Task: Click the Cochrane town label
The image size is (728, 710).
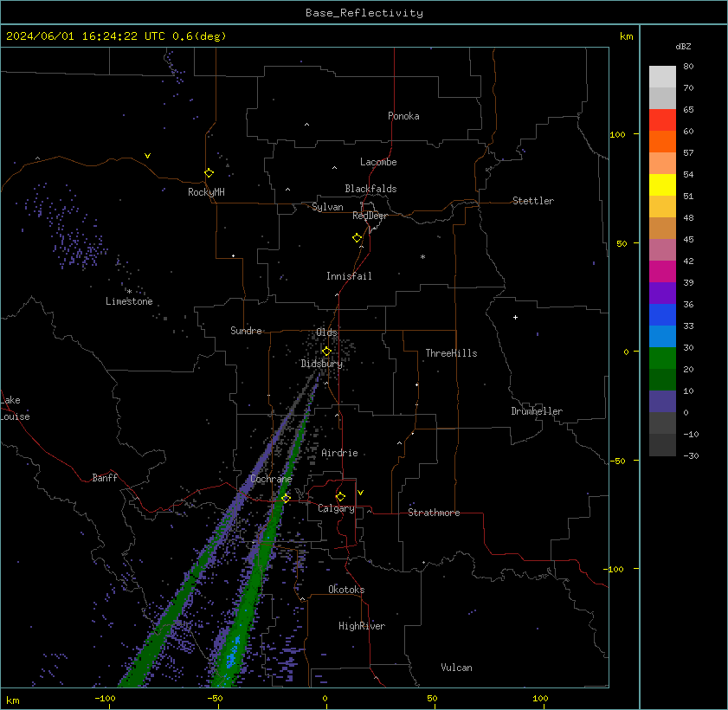Action: [x=271, y=479]
